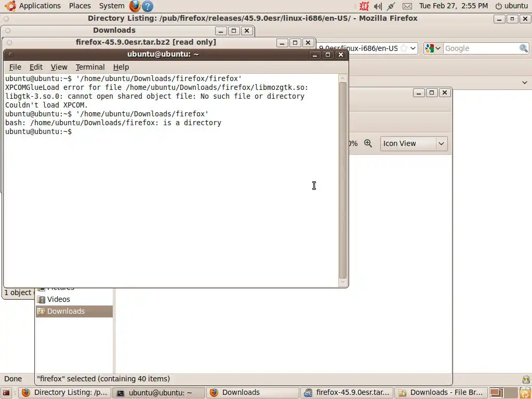Expand the Firefox URL history dropdown arrow

(x=413, y=48)
